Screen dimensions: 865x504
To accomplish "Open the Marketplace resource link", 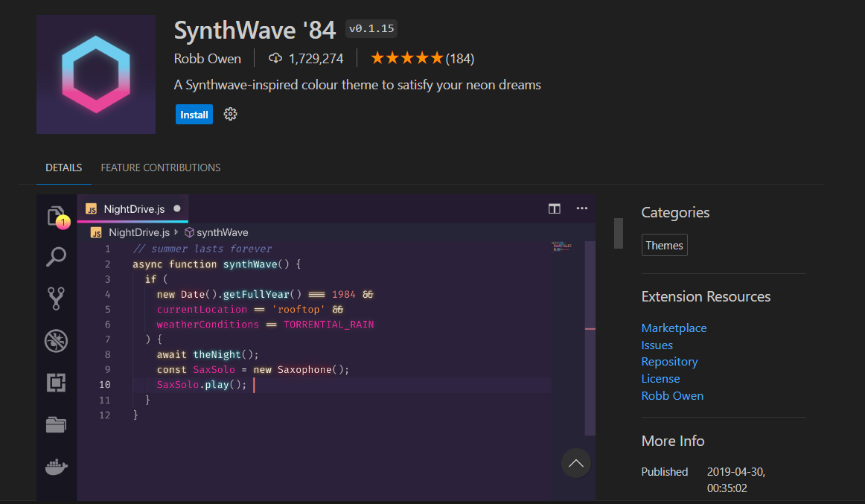I will 674,328.
